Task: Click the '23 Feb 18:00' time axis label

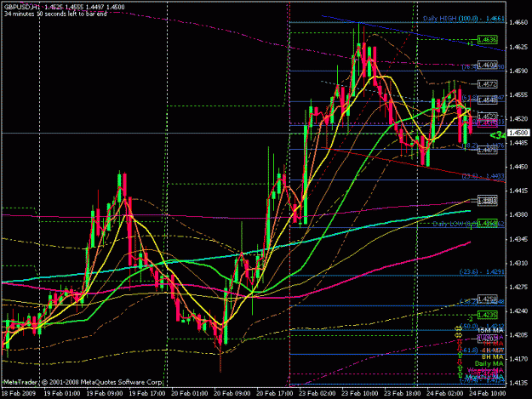Action: pyautogui.click(x=402, y=394)
